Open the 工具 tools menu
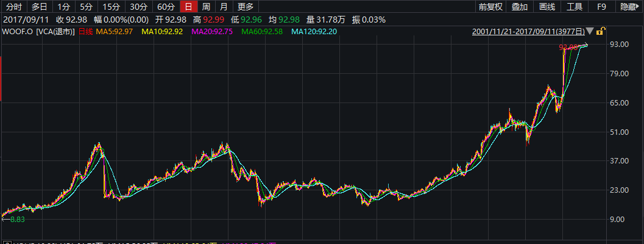644x244 pixels. click(575, 7)
